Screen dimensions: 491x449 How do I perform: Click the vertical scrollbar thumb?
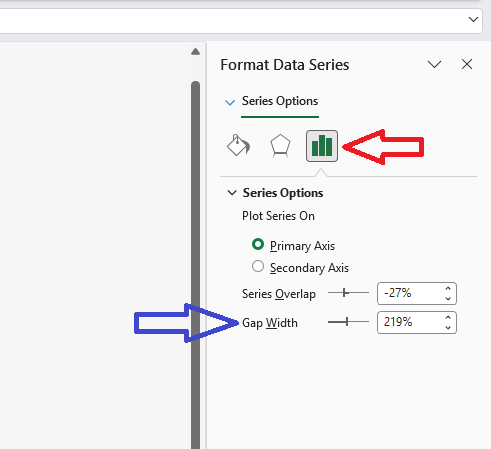pyautogui.click(x=196, y=265)
